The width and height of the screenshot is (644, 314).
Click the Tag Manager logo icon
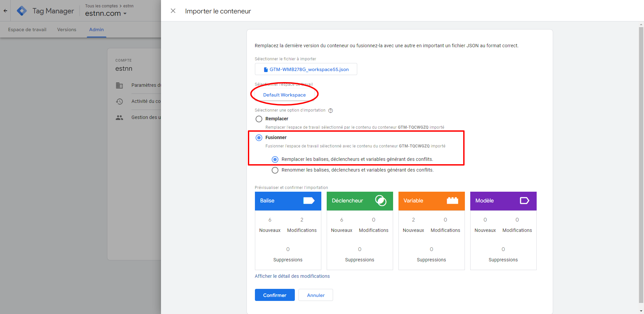tap(22, 11)
